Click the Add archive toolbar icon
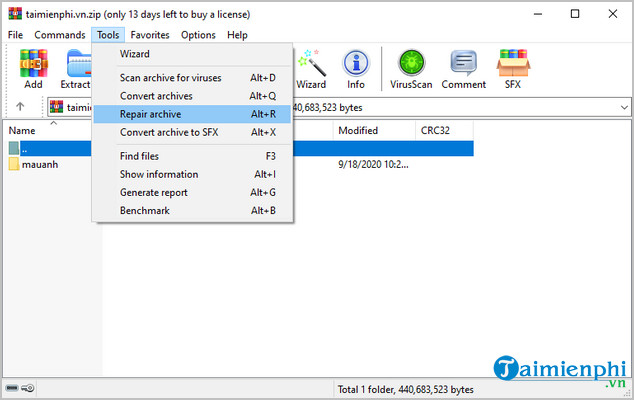 point(34,63)
